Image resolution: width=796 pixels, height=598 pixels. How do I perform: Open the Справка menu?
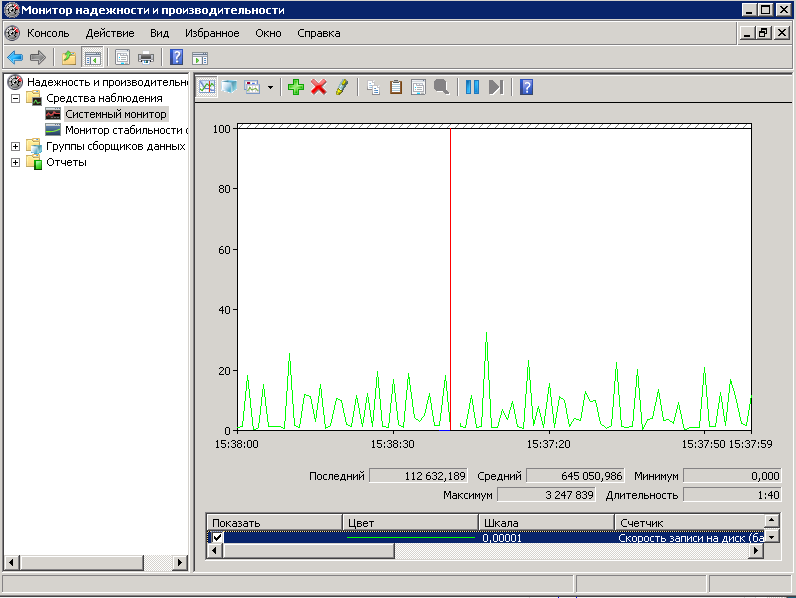pos(318,33)
